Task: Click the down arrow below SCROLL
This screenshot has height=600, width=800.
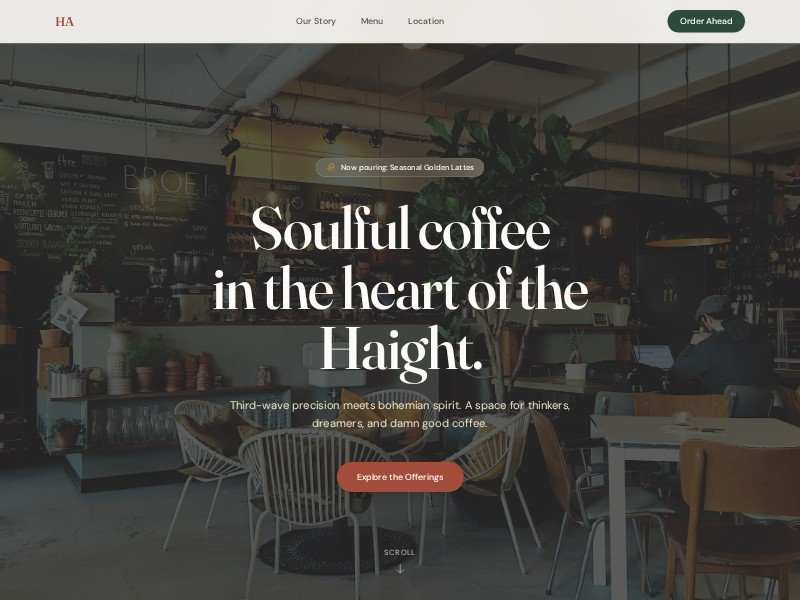Action: tap(400, 568)
